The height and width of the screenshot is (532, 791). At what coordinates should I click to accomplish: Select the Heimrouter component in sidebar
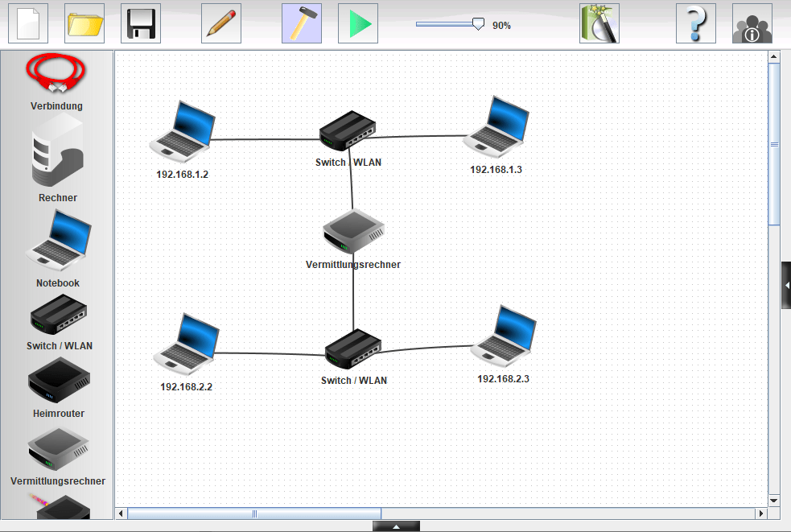coord(58,381)
